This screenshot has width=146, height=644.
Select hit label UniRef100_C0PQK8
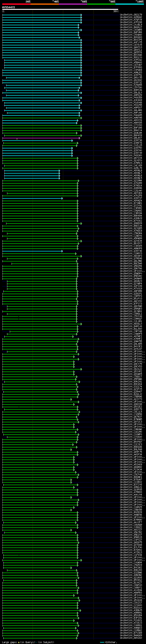(131, 70)
